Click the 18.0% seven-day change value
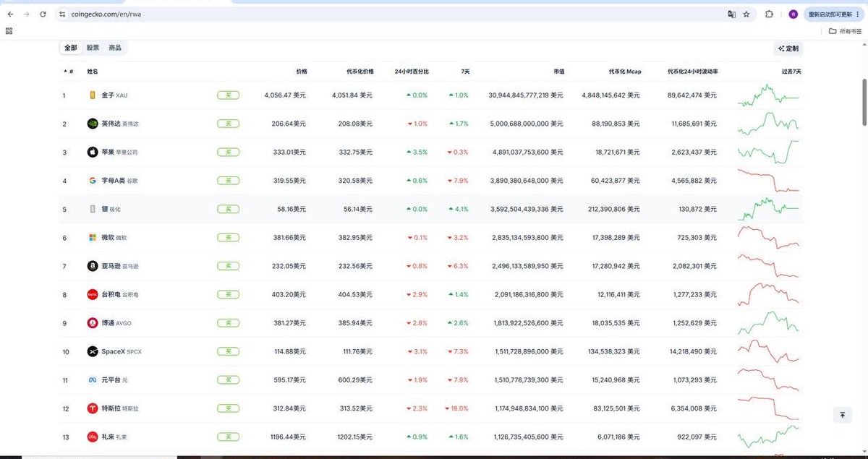 tap(457, 408)
